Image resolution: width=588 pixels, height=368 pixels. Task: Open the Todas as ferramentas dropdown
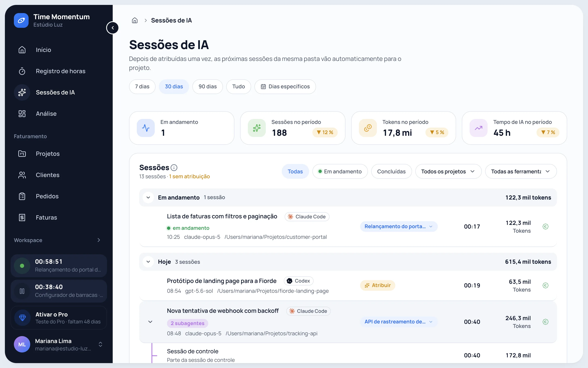[x=521, y=171]
